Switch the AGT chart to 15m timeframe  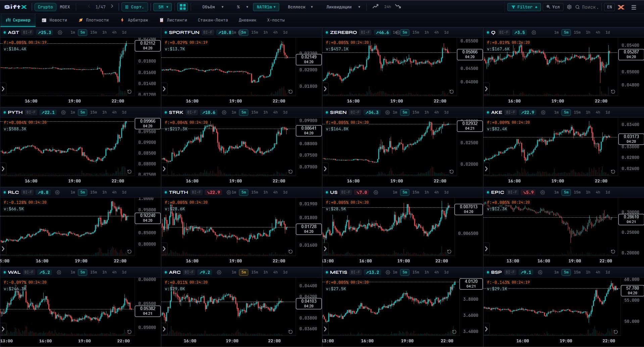pyautogui.click(x=94, y=33)
